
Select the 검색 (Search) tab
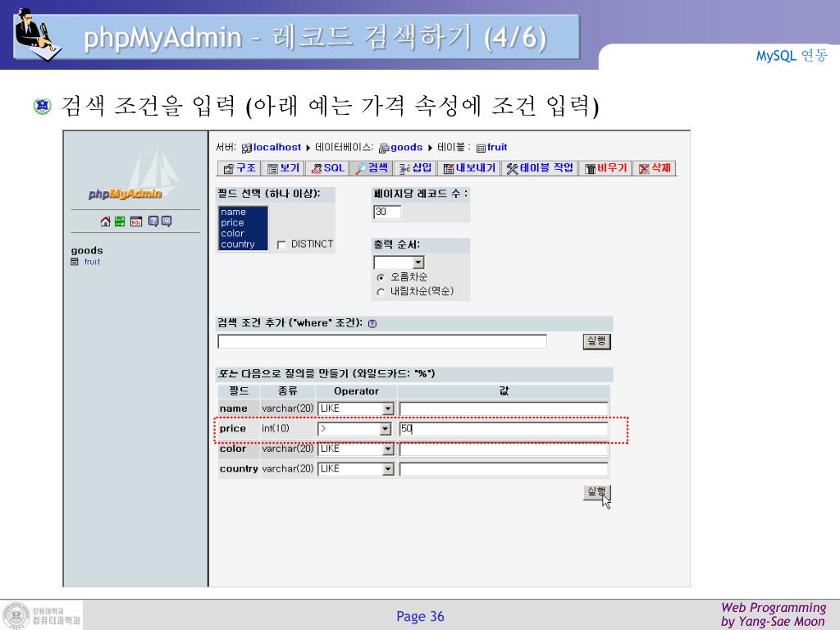tap(372, 168)
